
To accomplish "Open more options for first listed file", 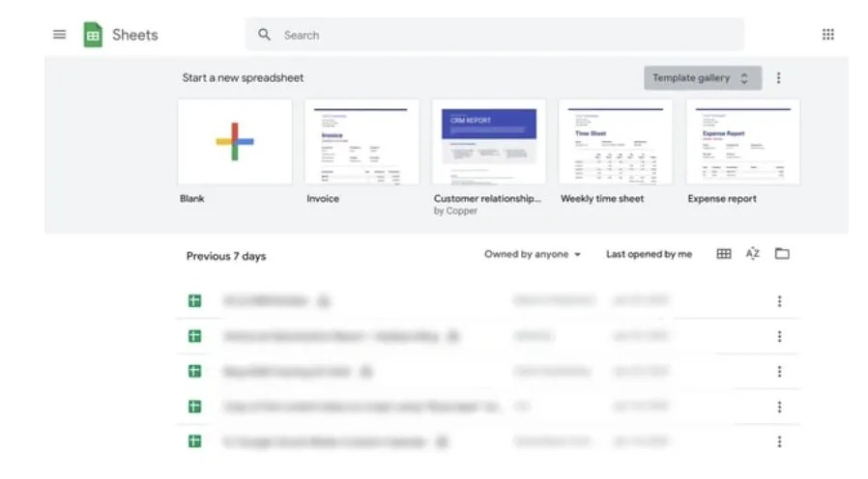I will pyautogui.click(x=779, y=301).
